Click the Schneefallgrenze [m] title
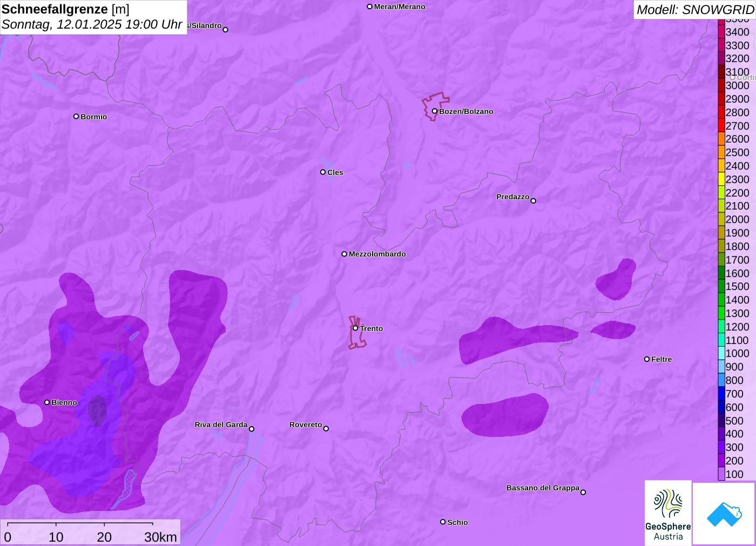The width and height of the screenshot is (756, 546). pos(65,9)
